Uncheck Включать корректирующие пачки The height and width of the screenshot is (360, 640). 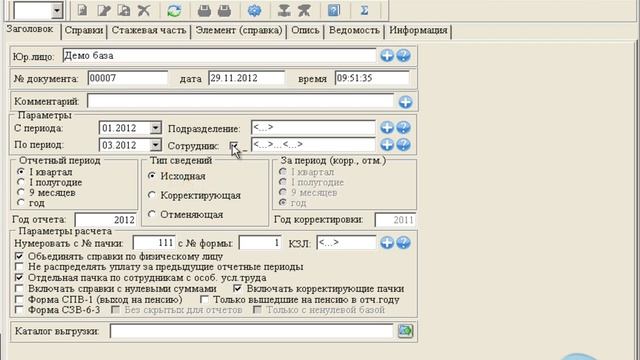click(238, 289)
